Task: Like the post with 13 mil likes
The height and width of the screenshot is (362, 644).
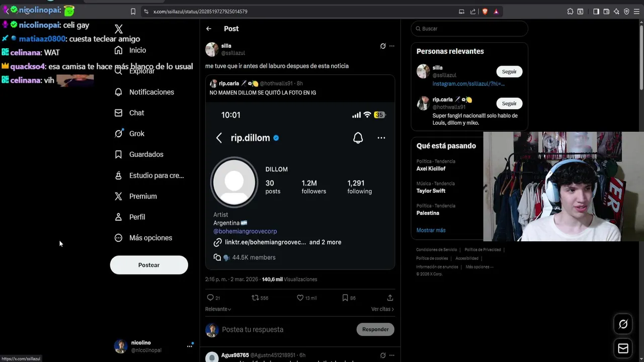Action: point(300,298)
